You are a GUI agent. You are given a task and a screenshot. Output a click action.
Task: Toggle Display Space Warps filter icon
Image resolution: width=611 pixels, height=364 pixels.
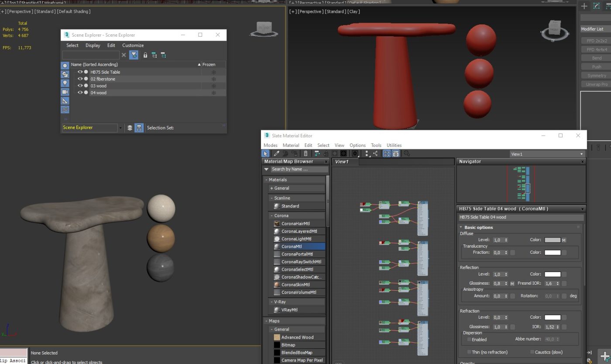pos(65,109)
